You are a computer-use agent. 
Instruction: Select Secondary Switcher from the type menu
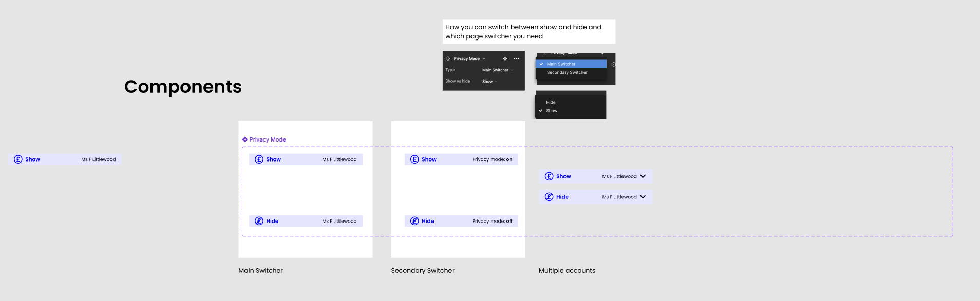pyautogui.click(x=567, y=73)
